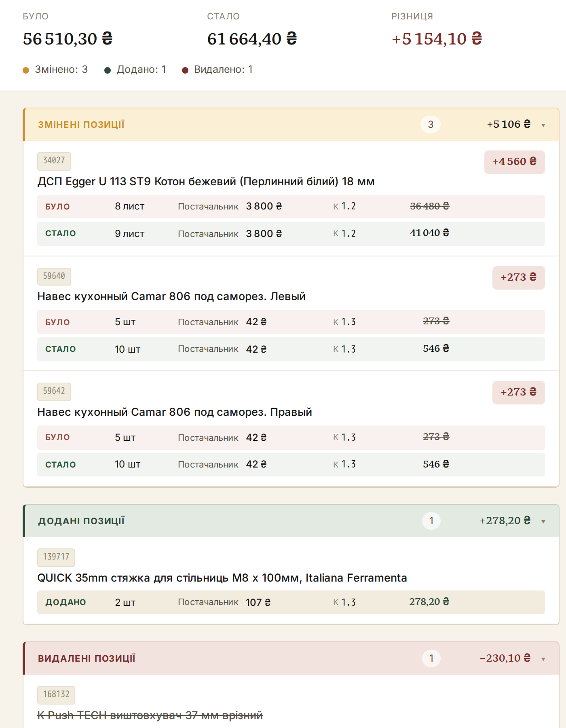Click the article code badge 59640
Viewport: 566px width, 728px height.
[54, 276]
